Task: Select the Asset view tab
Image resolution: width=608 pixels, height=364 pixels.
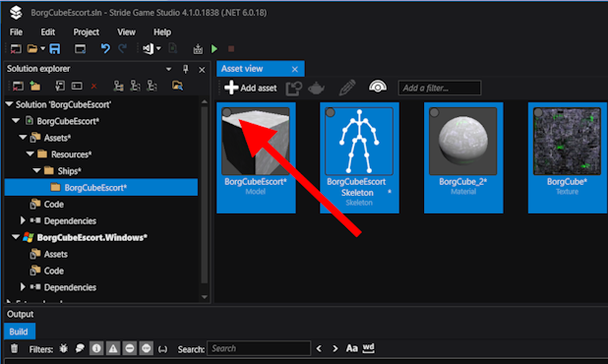Action: (x=260, y=69)
